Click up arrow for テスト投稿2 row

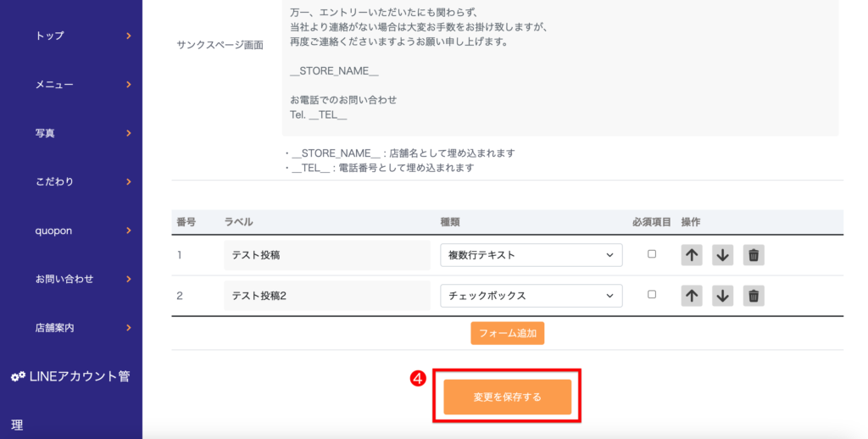point(692,296)
